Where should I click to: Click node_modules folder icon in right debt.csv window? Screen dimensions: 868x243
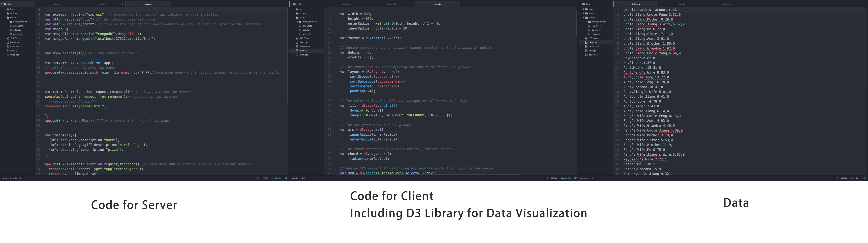pos(590,22)
